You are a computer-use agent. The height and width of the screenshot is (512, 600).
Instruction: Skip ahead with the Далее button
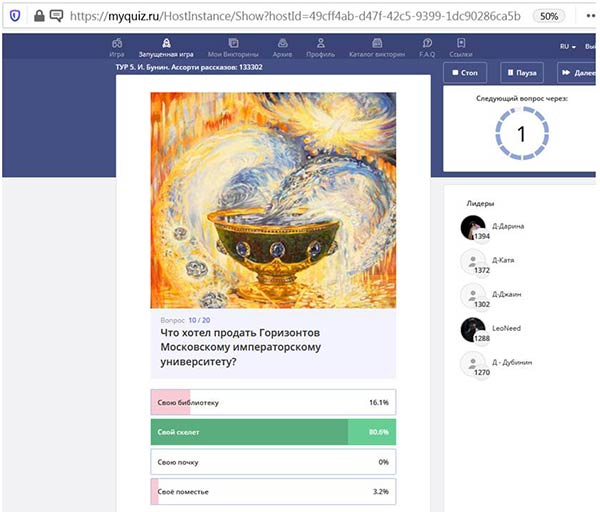click(x=577, y=73)
